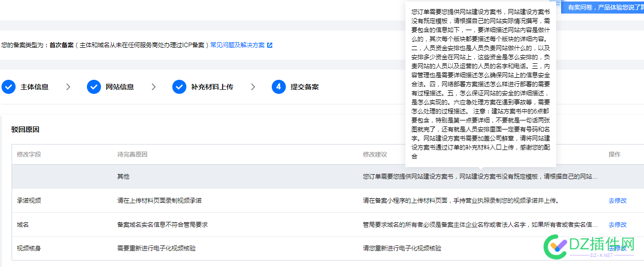
Task: Click the 待完善原因 column header
Action: (132, 154)
